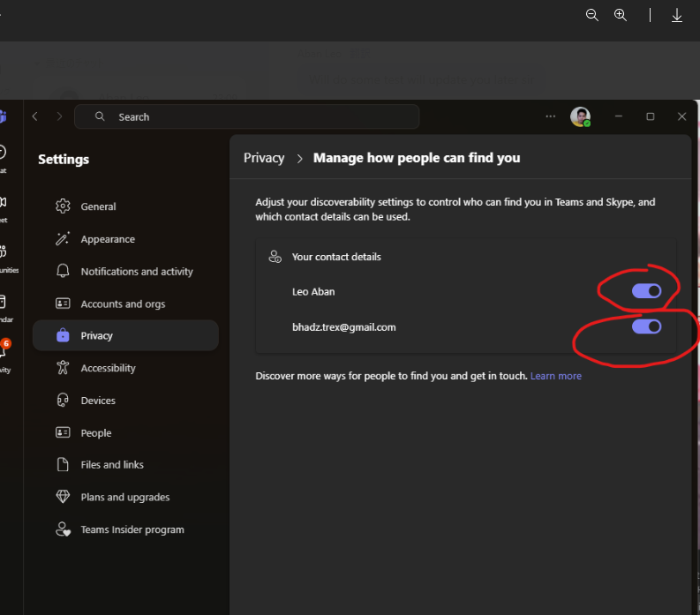Toggle discoverability for Leo Aban

[646, 291]
